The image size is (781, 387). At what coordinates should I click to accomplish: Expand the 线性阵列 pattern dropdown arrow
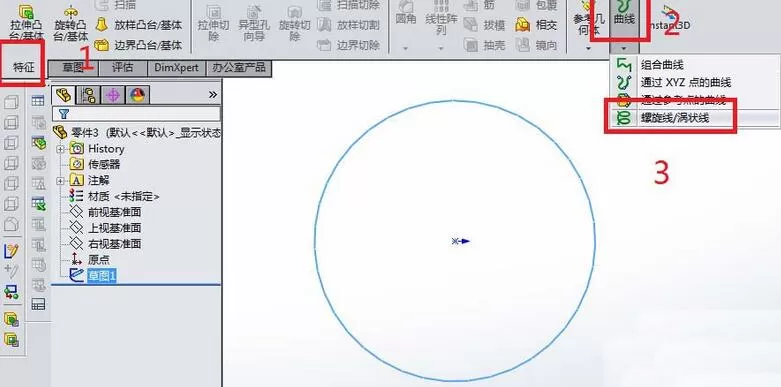point(441,48)
